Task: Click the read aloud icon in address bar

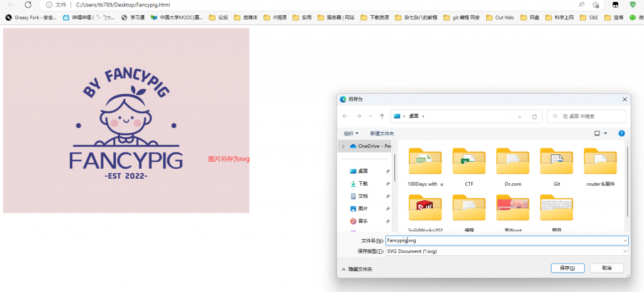Action: coord(582,4)
